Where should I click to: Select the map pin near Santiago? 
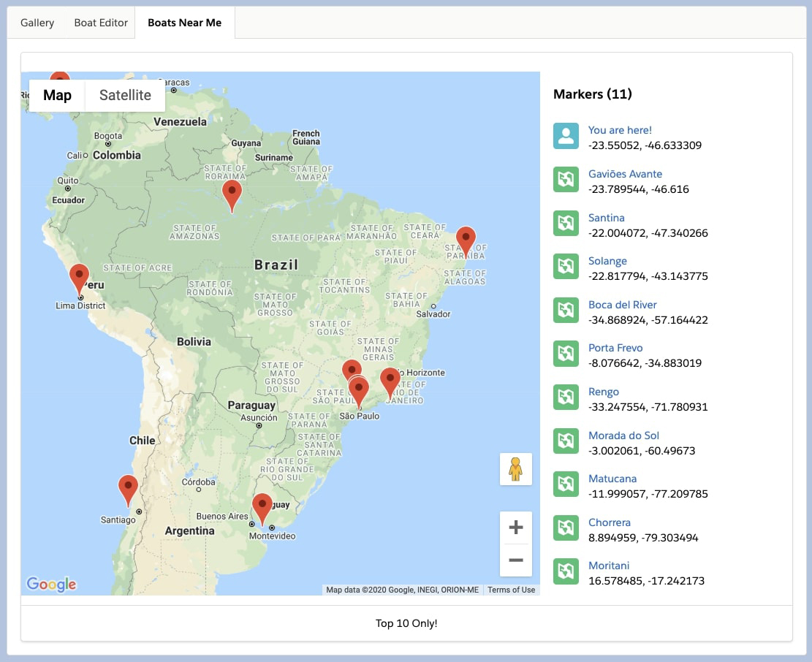[x=128, y=490]
